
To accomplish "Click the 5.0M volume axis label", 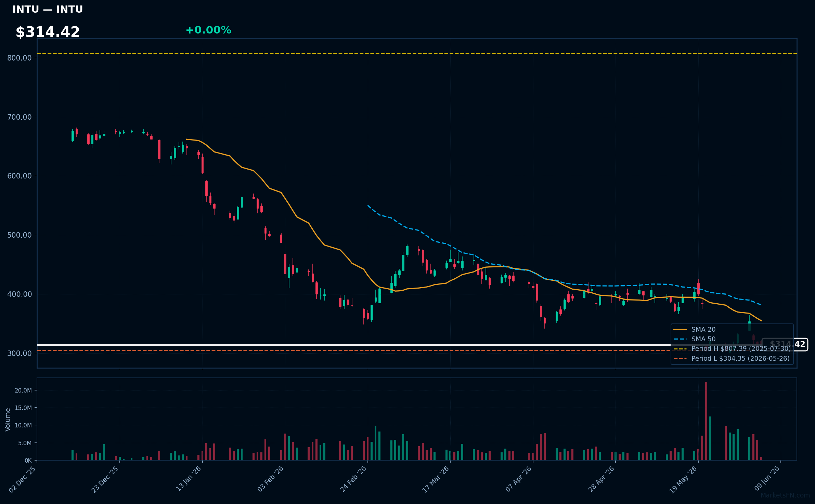I will pyautogui.click(x=25, y=443).
